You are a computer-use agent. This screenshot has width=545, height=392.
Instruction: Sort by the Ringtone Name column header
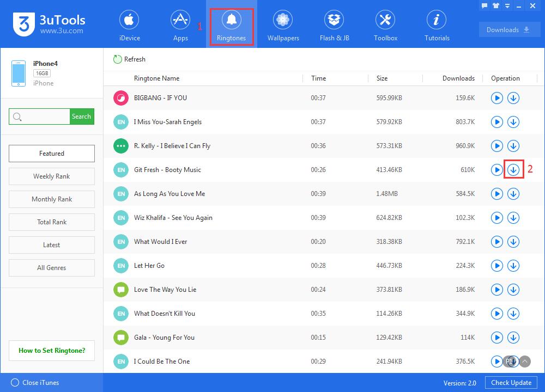point(157,78)
